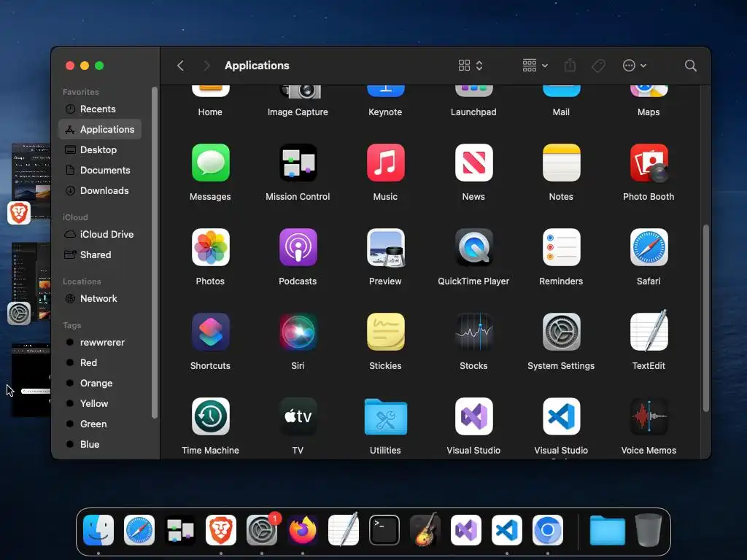Select the Reminders app icon
The height and width of the screenshot is (560, 747).
[561, 247]
